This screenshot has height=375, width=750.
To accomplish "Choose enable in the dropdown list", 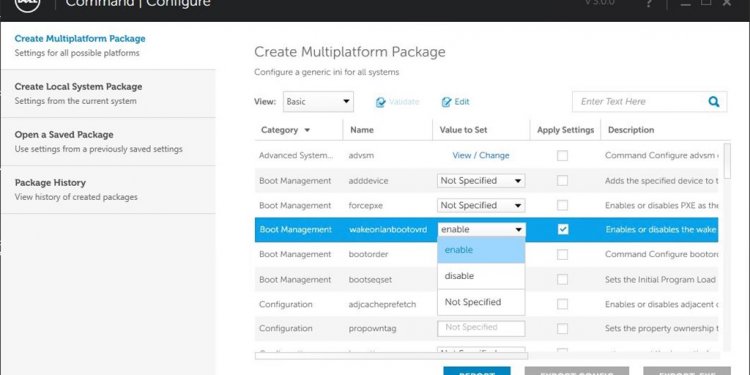I will tap(481, 250).
